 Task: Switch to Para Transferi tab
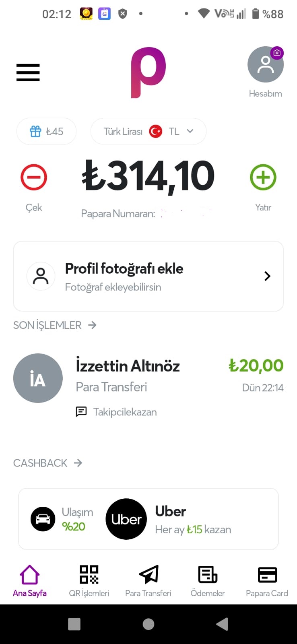[x=148, y=581]
